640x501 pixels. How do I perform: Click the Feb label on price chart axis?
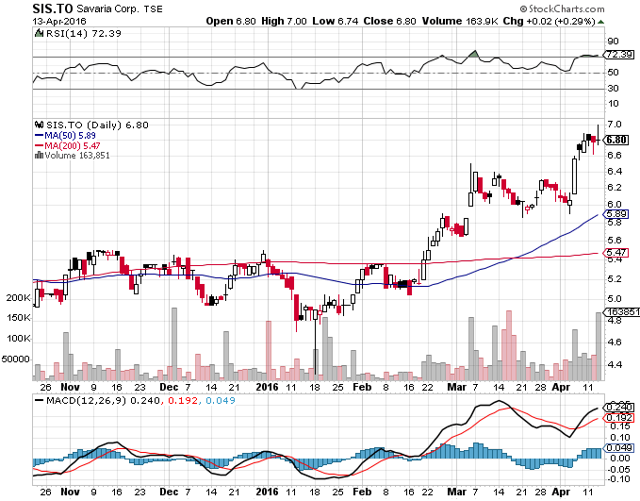(x=362, y=387)
